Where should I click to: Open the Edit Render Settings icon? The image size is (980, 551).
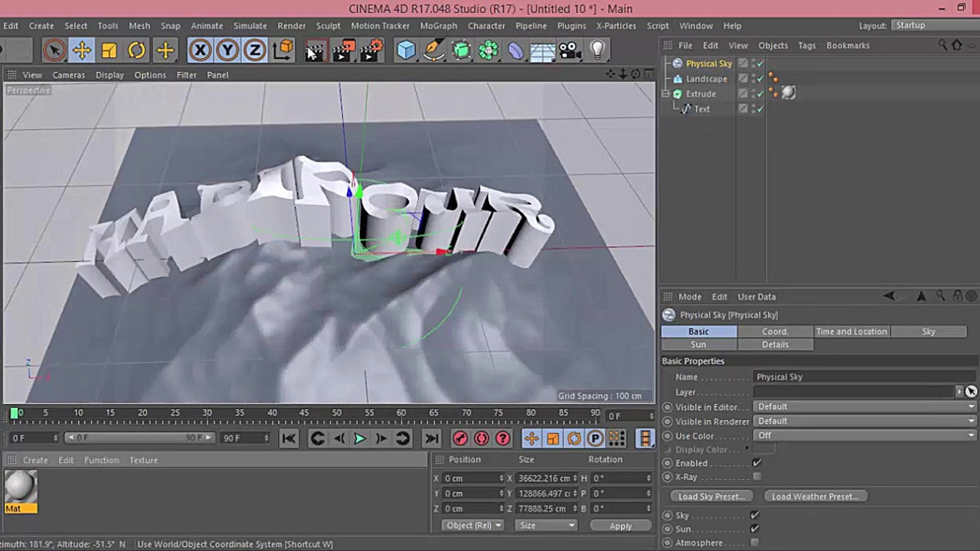coord(371,50)
